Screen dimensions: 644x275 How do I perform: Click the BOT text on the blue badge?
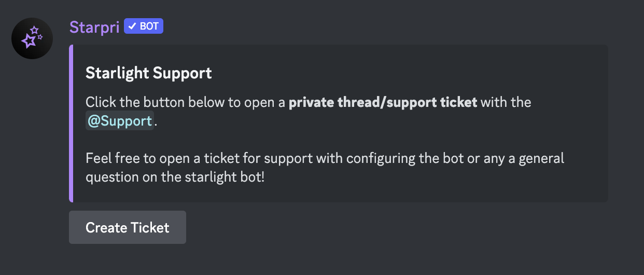click(x=149, y=26)
